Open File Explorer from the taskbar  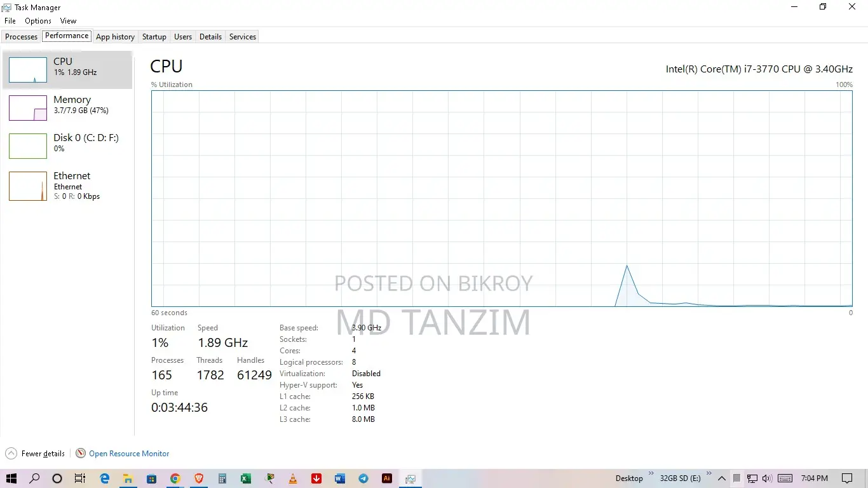tap(128, 478)
